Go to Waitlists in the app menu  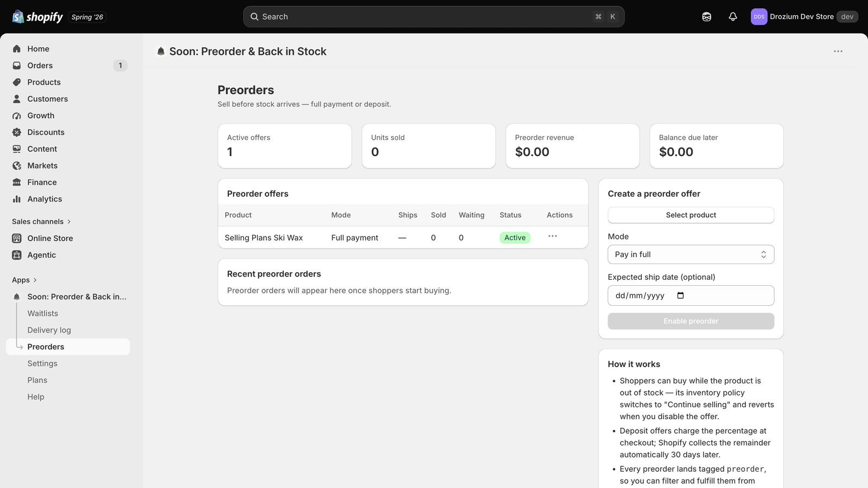click(43, 313)
